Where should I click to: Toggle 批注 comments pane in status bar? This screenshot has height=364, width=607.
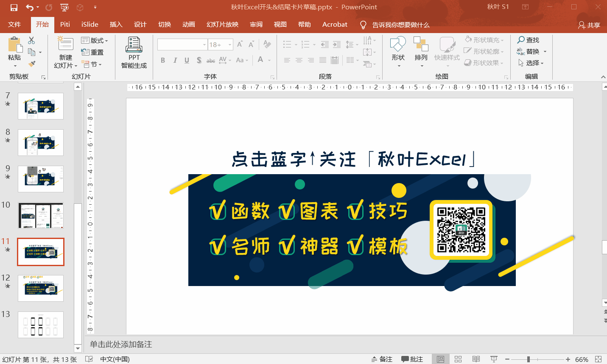tap(412, 359)
